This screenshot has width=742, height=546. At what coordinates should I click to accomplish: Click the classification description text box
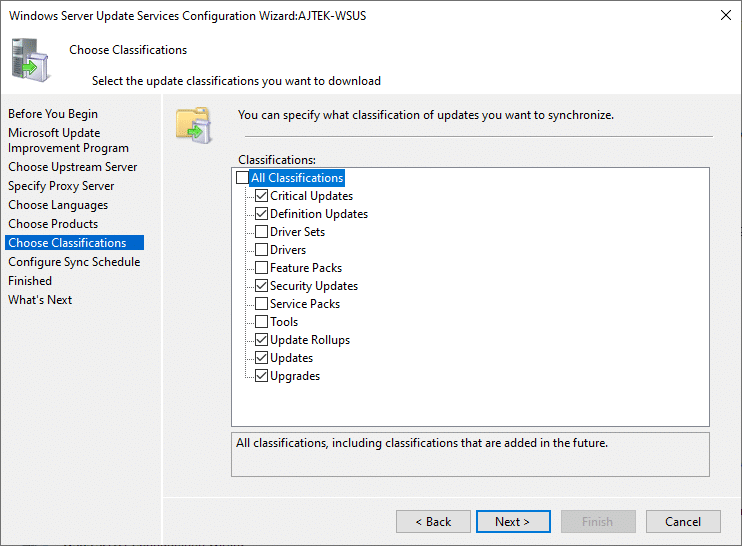(x=470, y=454)
